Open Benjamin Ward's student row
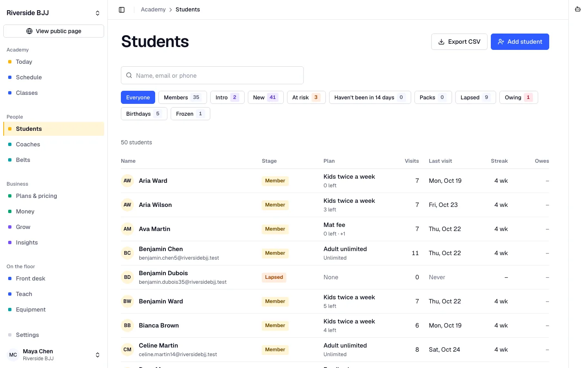 coord(335,301)
